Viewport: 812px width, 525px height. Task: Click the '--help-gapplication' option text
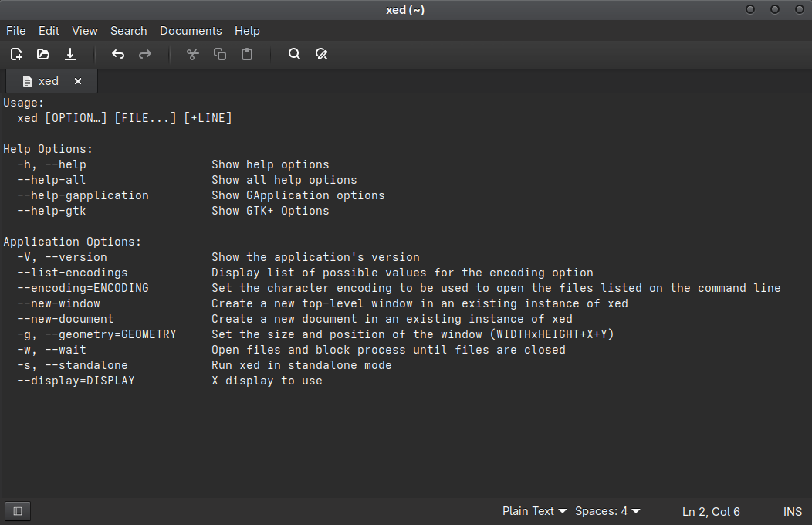[83, 195]
